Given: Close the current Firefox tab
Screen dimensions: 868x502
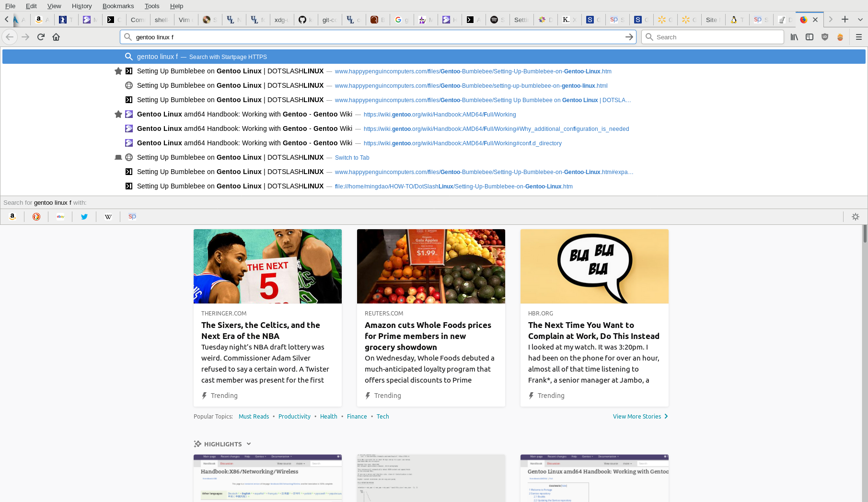Looking at the screenshot, I should point(815,20).
